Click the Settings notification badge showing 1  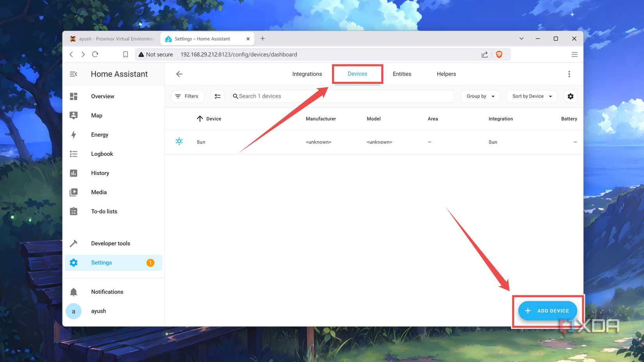(150, 263)
